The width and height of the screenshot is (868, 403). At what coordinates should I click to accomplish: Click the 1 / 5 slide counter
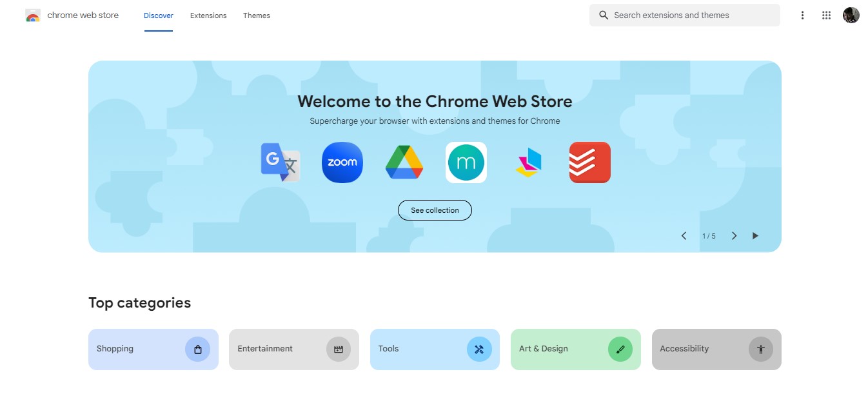[x=709, y=236]
